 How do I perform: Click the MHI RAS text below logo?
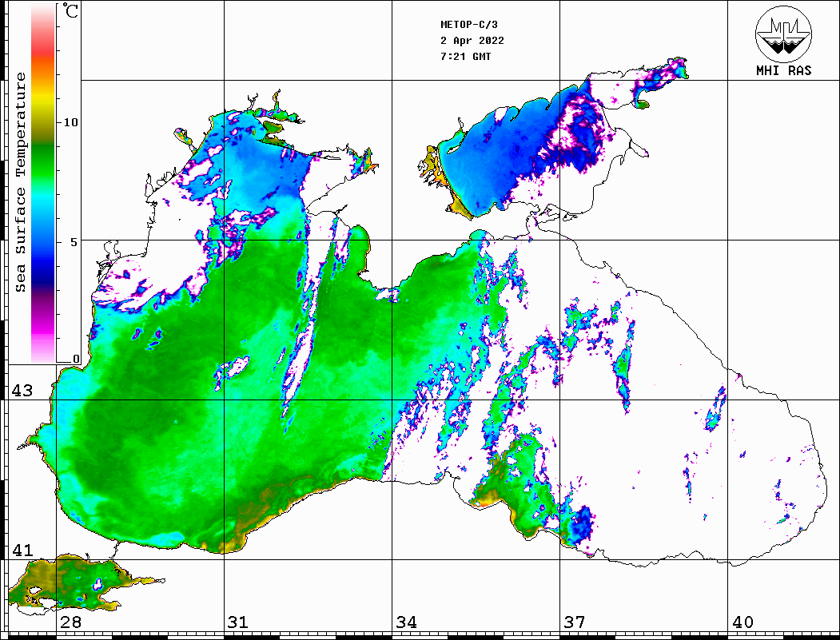pyautogui.click(x=783, y=71)
